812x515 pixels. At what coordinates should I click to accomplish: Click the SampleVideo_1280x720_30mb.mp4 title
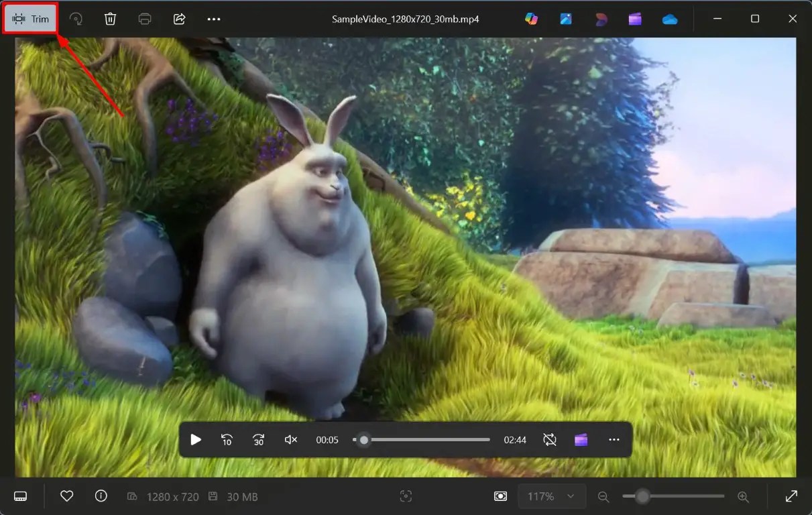pyautogui.click(x=406, y=19)
